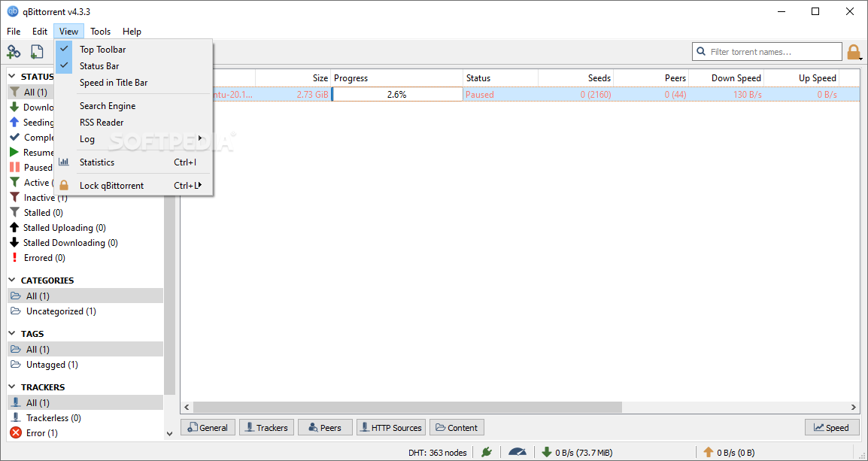Viewport: 868px width, 461px height.
Task: Collapse the CATEGORIES section
Action: click(x=12, y=280)
